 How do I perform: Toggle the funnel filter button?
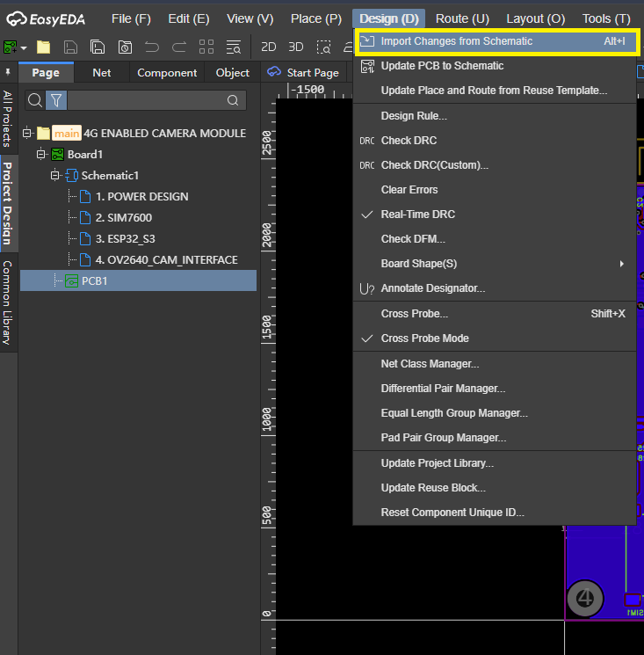56,100
